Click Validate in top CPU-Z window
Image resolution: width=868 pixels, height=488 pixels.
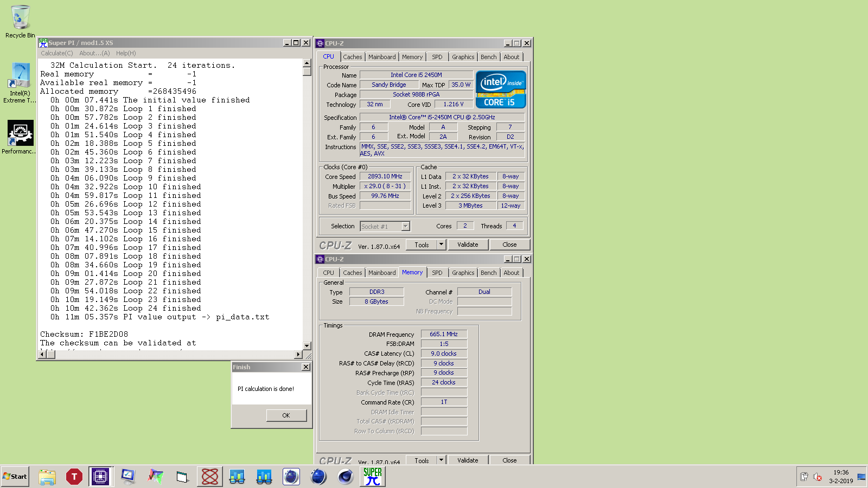pyautogui.click(x=468, y=245)
